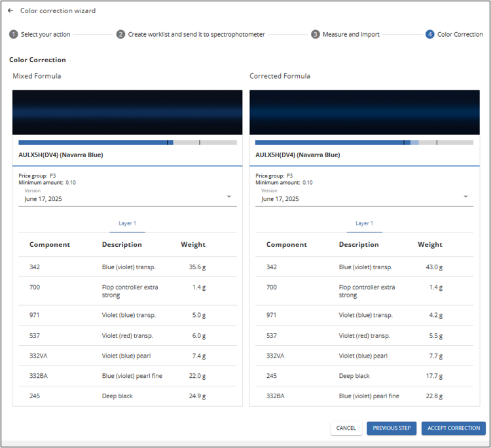Click the Mixed Formula dark blue color swatch
This screenshot has height=448, width=491.
click(128, 113)
